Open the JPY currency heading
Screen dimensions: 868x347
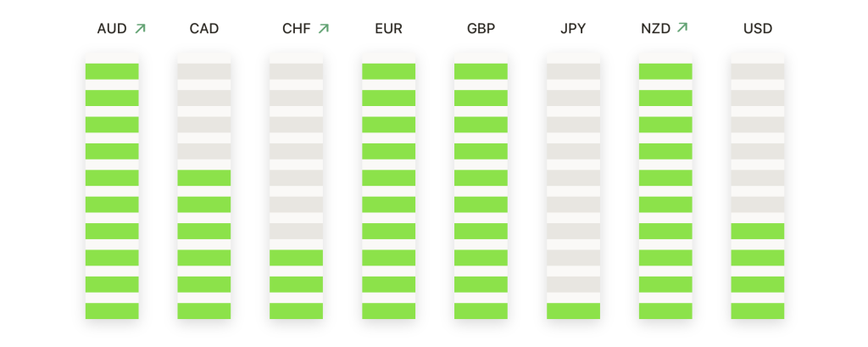coord(573,29)
